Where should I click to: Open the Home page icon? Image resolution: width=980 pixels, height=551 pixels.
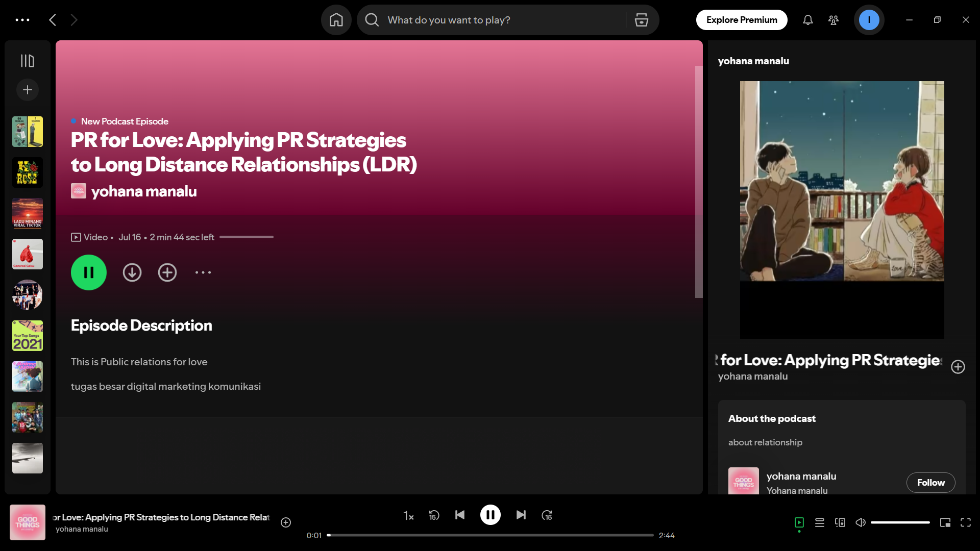pos(336,20)
